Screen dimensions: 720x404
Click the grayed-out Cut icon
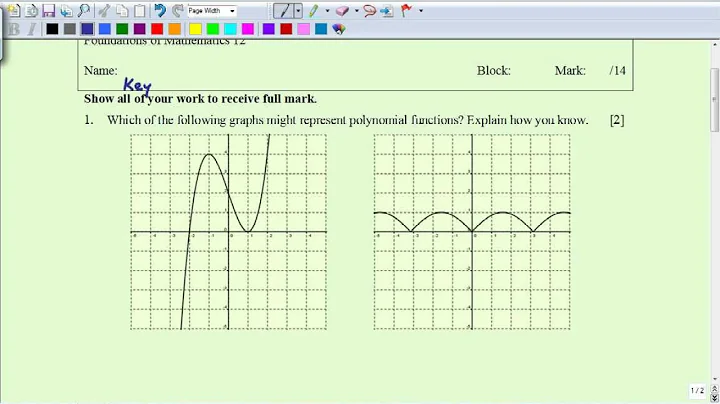point(105,11)
